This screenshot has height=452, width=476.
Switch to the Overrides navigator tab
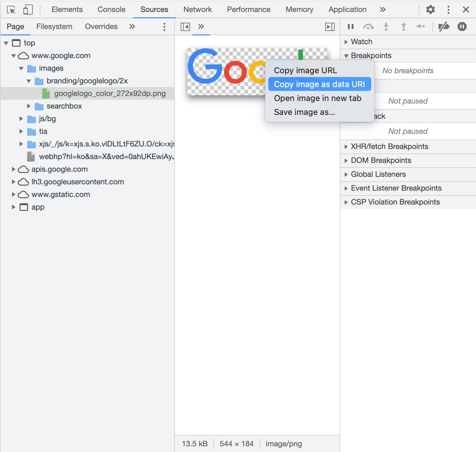point(101,27)
